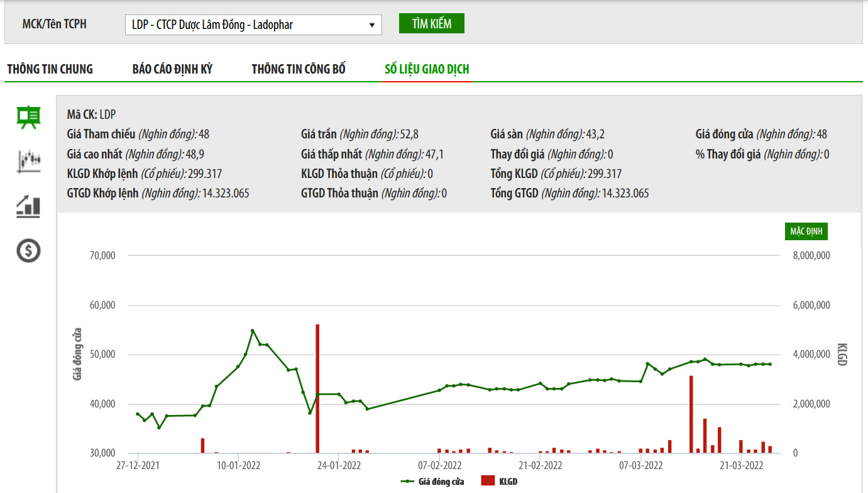868x493 pixels.
Task: Click the tallest red volume bar in January
Action: click(317, 388)
